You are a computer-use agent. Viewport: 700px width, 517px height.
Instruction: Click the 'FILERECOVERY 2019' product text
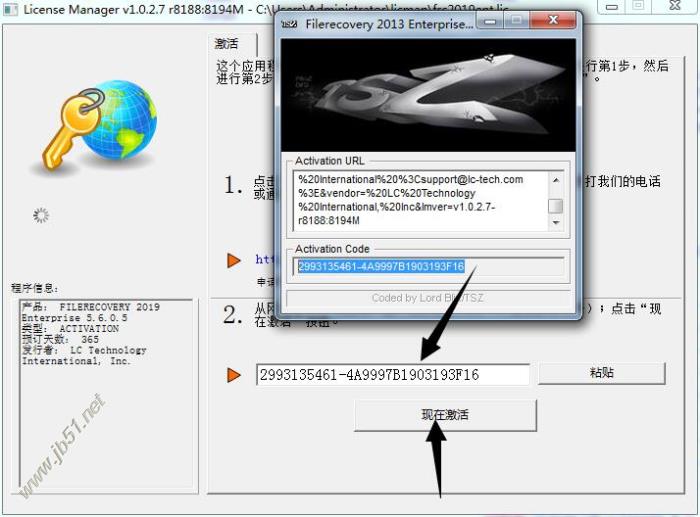[x=109, y=307]
